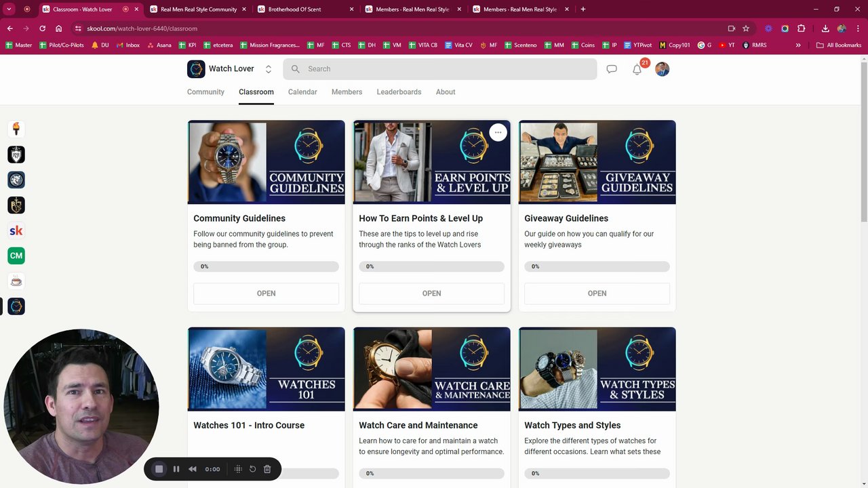
Task: Bookmark this page with the star icon
Action: [x=746, y=28]
